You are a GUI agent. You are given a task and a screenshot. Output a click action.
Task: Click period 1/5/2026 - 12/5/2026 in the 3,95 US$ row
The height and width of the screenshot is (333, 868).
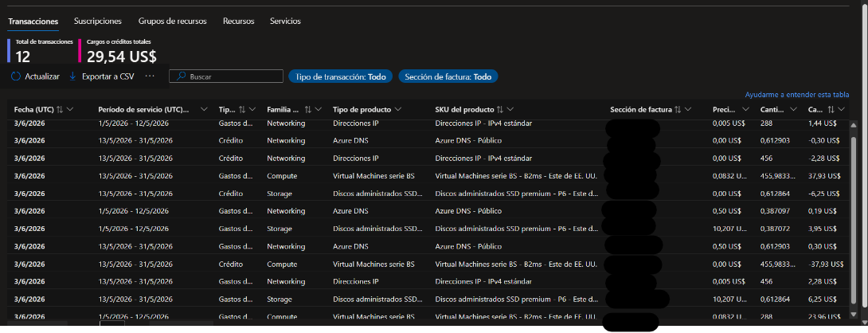134,229
